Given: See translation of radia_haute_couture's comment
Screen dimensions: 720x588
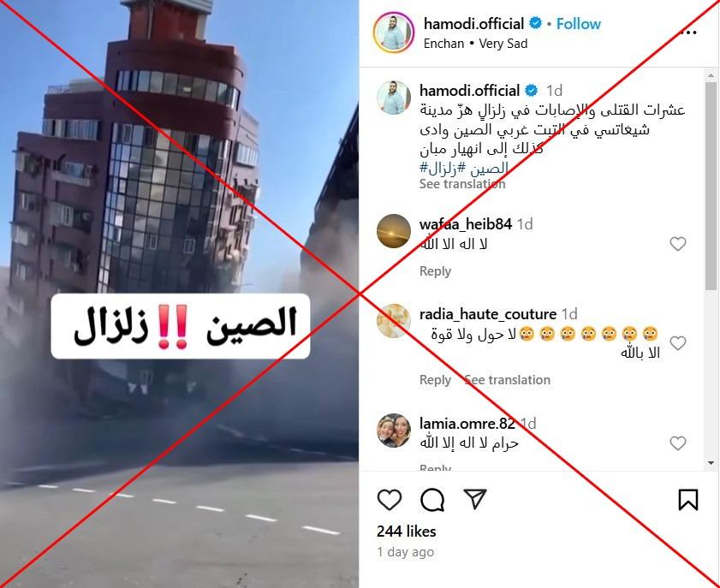Looking at the screenshot, I should pyautogui.click(x=507, y=380).
